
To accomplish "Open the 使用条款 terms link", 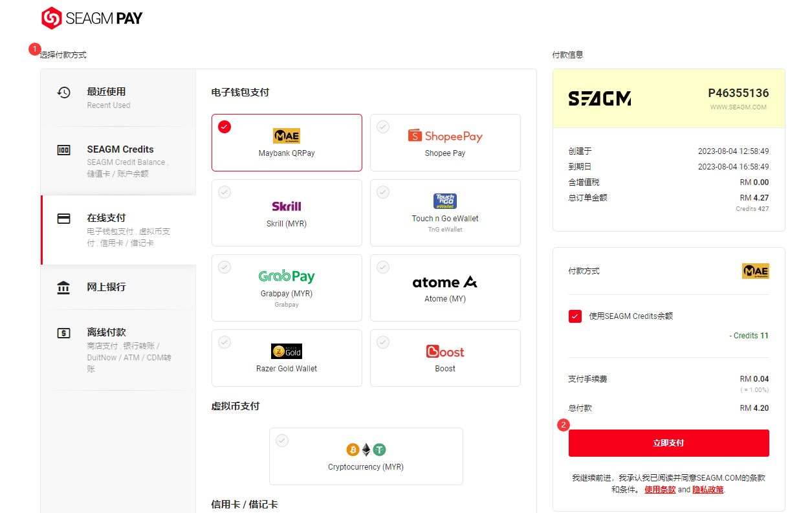I will pos(659,490).
